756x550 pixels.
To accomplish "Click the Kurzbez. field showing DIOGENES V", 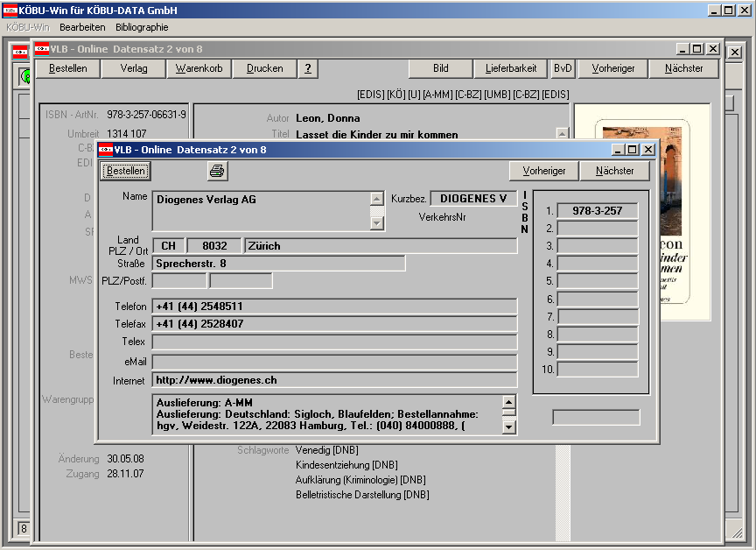I will coord(473,199).
